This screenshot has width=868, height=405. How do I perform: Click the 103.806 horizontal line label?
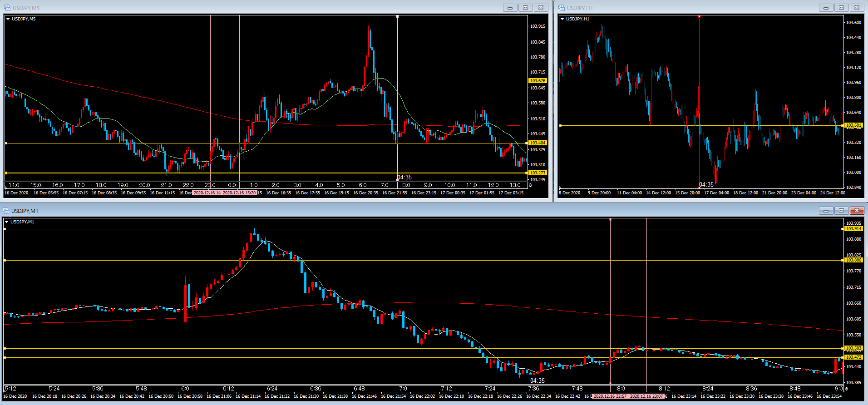853,260
